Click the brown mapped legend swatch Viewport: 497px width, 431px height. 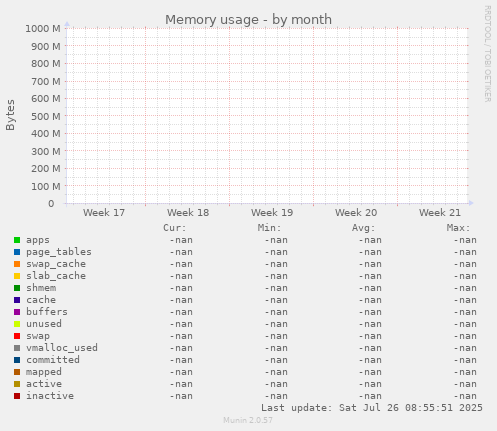17,372
